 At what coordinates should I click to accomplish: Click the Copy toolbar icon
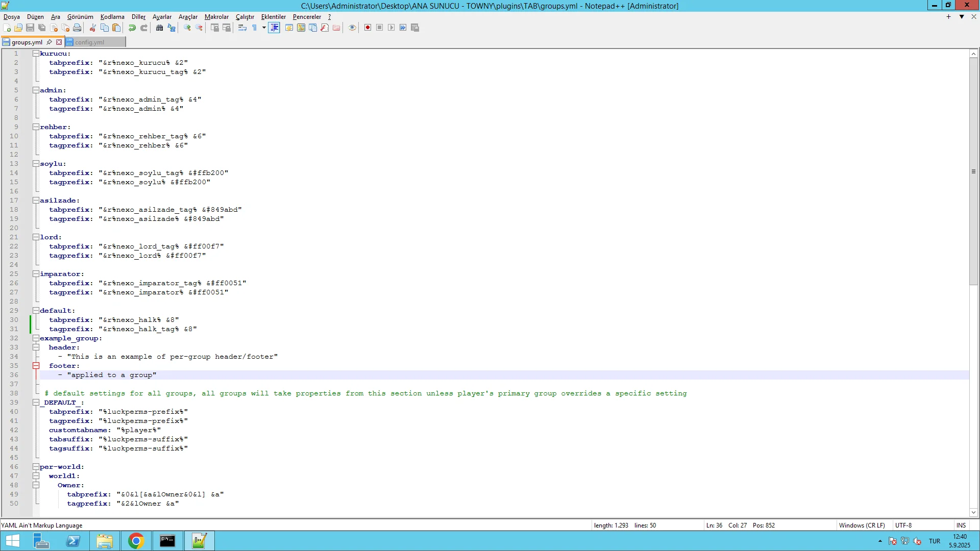point(105,28)
